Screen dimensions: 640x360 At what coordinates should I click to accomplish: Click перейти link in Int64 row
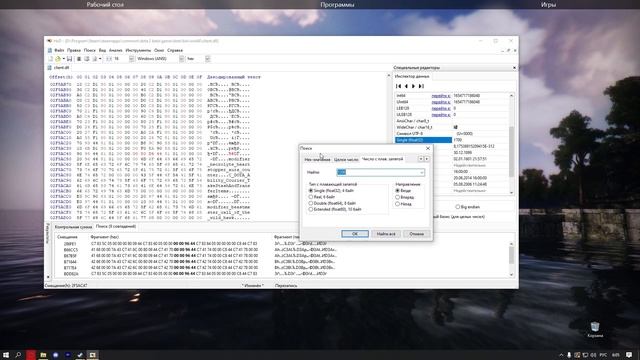(441, 96)
